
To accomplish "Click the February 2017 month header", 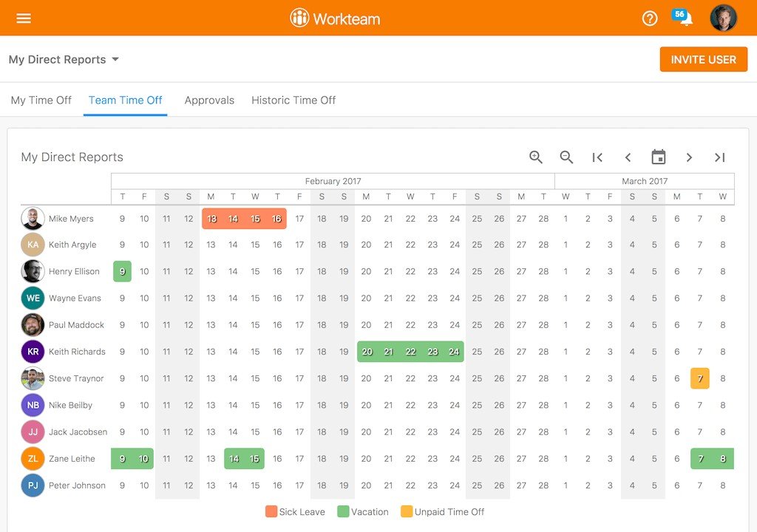I will coord(333,181).
